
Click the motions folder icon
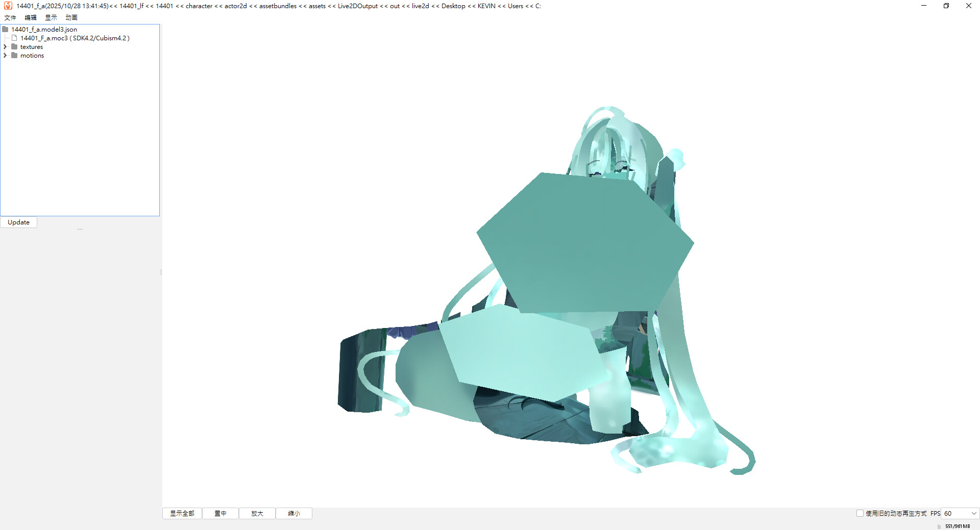point(15,56)
